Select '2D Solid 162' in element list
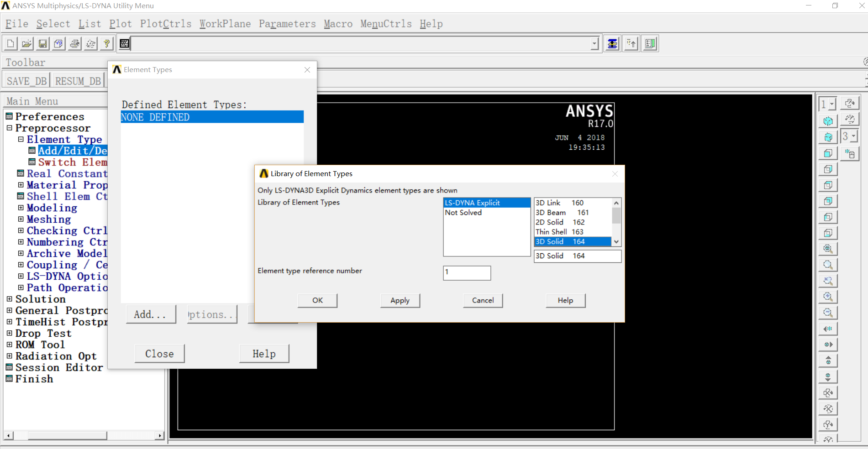Image resolution: width=868 pixels, height=449 pixels. tap(573, 222)
